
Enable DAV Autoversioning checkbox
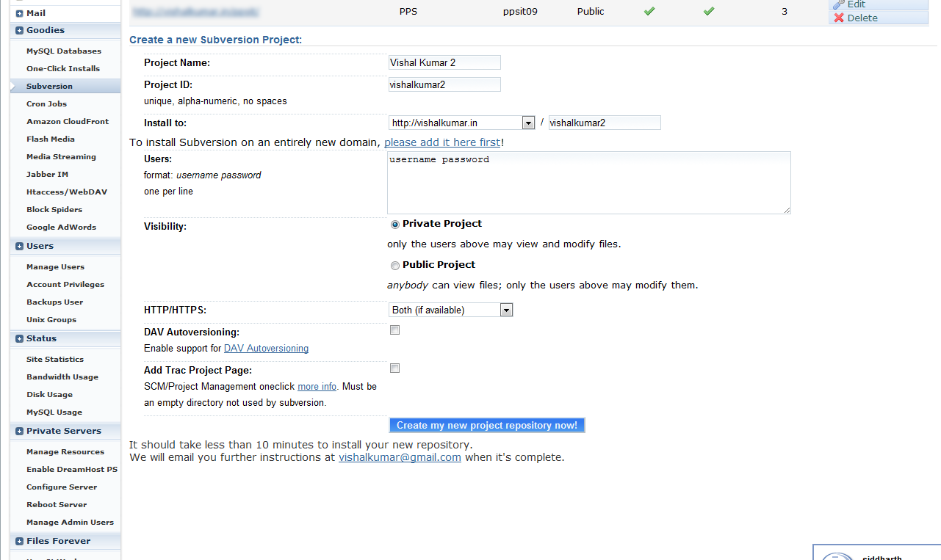click(x=395, y=330)
